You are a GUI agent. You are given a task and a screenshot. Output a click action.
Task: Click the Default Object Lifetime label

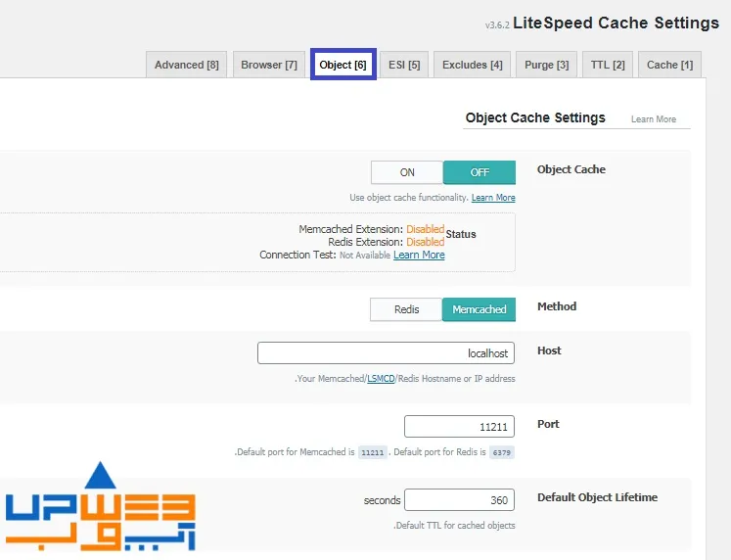(597, 497)
